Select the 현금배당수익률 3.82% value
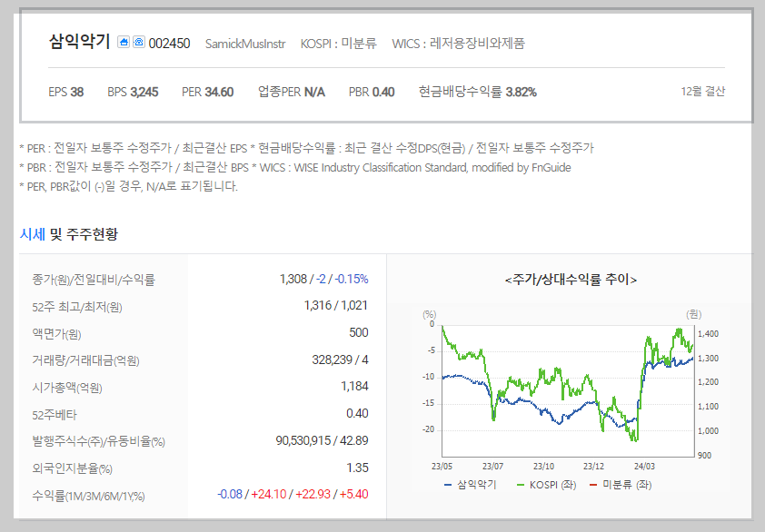This screenshot has width=765, height=532. point(478,93)
